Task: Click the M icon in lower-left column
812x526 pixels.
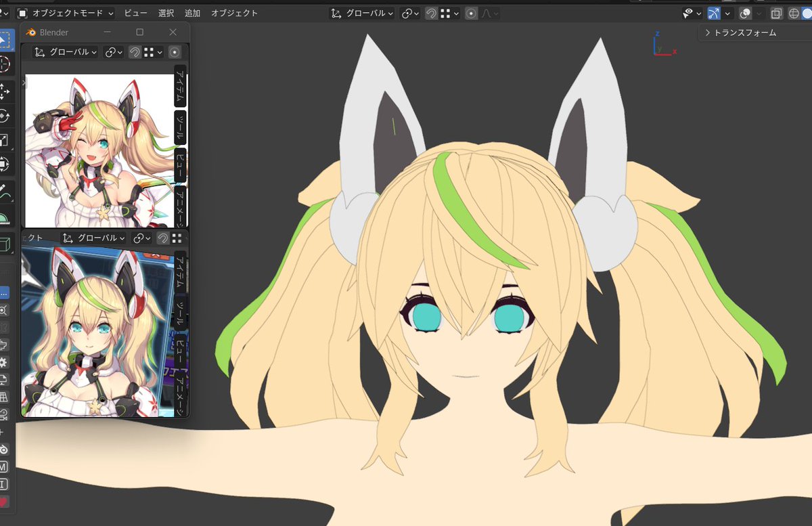Action: (x=4, y=467)
